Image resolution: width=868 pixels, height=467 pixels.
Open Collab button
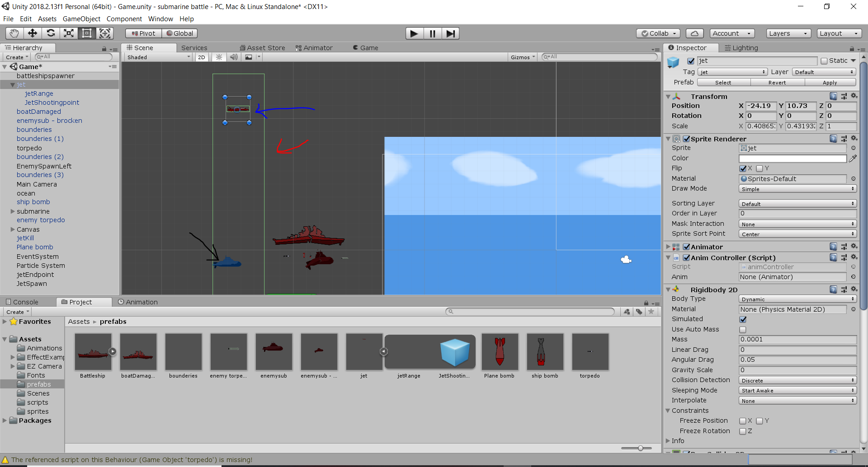[658, 33]
